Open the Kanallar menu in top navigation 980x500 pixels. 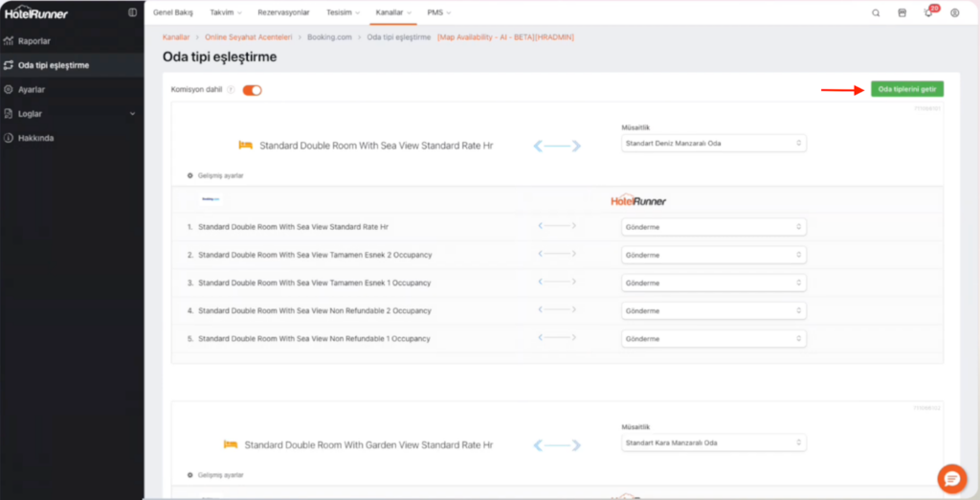click(x=392, y=12)
